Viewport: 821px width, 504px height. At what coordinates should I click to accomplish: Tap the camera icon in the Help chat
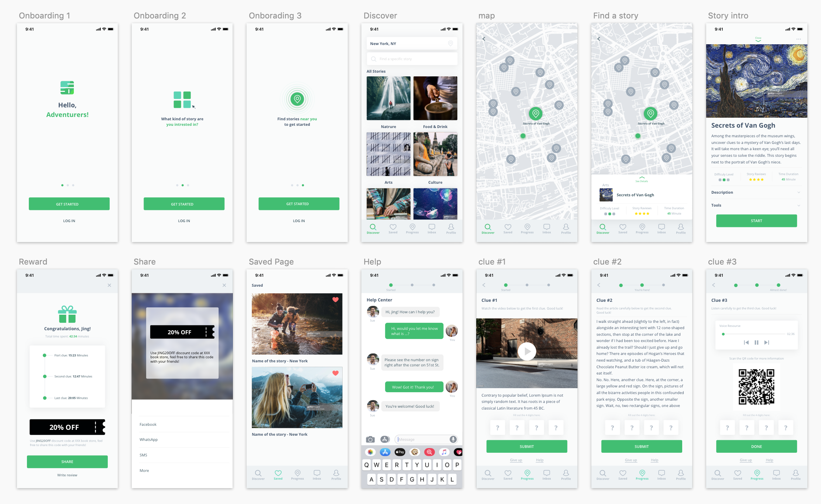pyautogui.click(x=370, y=439)
